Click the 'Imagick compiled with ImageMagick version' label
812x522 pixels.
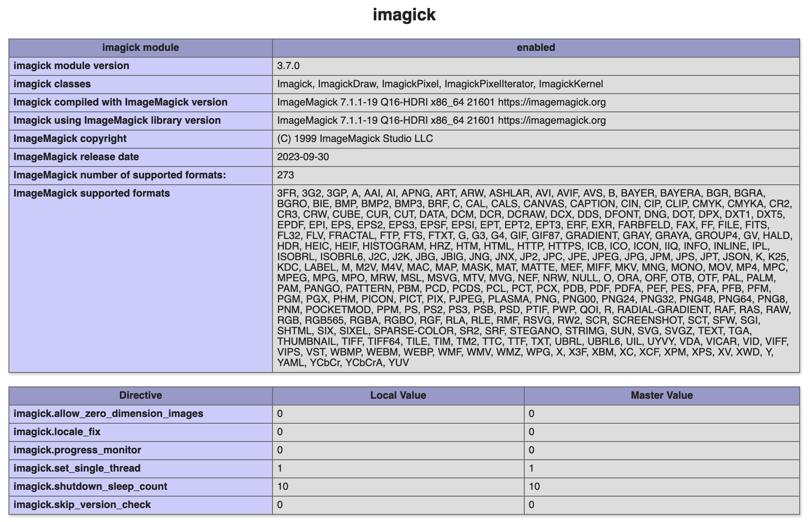coord(120,102)
